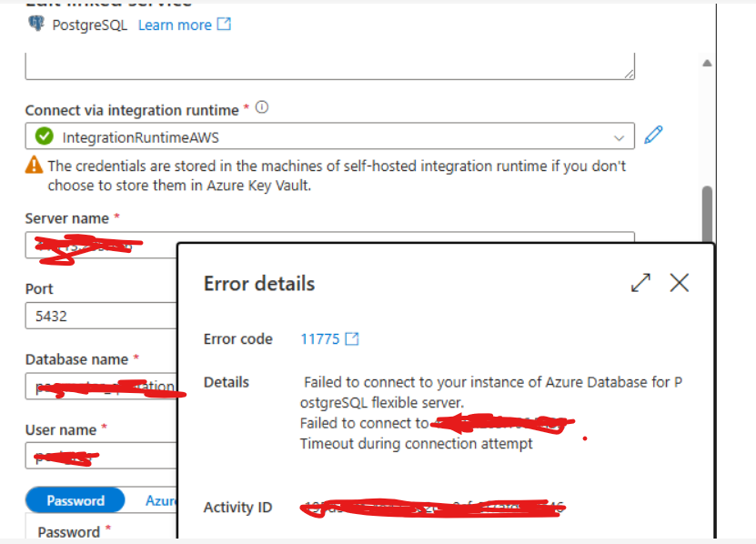Viewport: 756px width, 544px height.
Task: Click the orange warning triangle icon
Action: click(34, 165)
